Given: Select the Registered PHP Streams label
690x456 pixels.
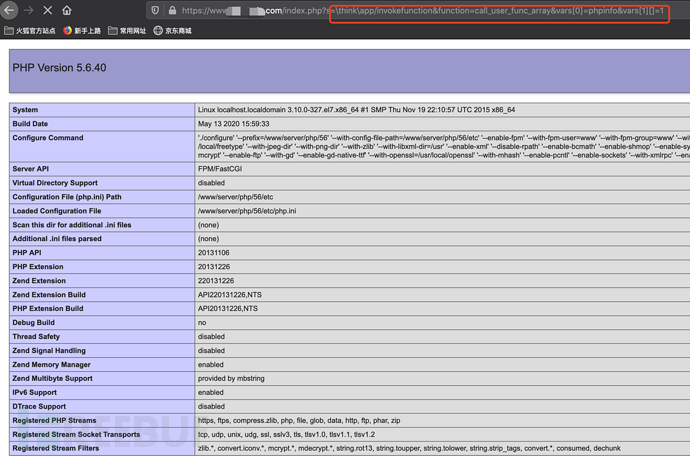Looking at the screenshot, I should (x=54, y=421).
